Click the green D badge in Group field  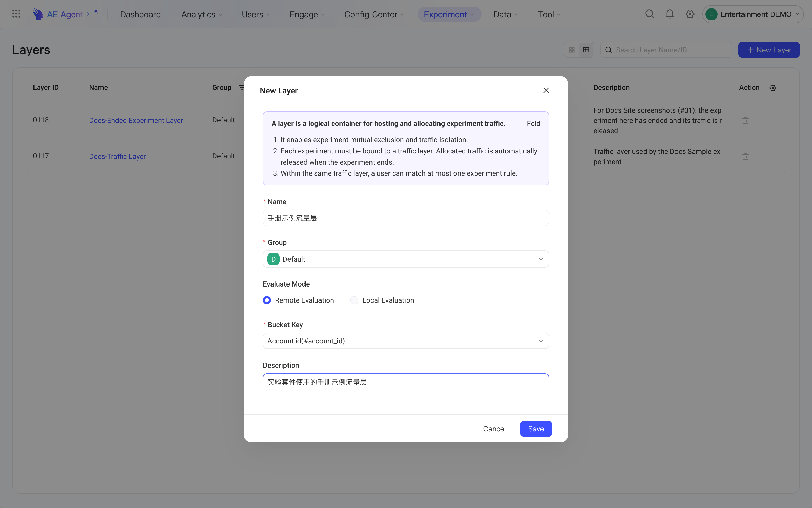[x=274, y=259]
